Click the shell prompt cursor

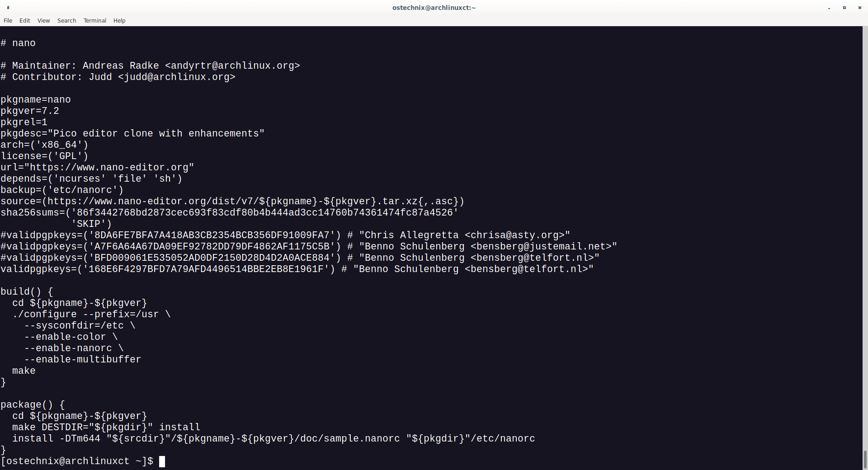(162, 461)
